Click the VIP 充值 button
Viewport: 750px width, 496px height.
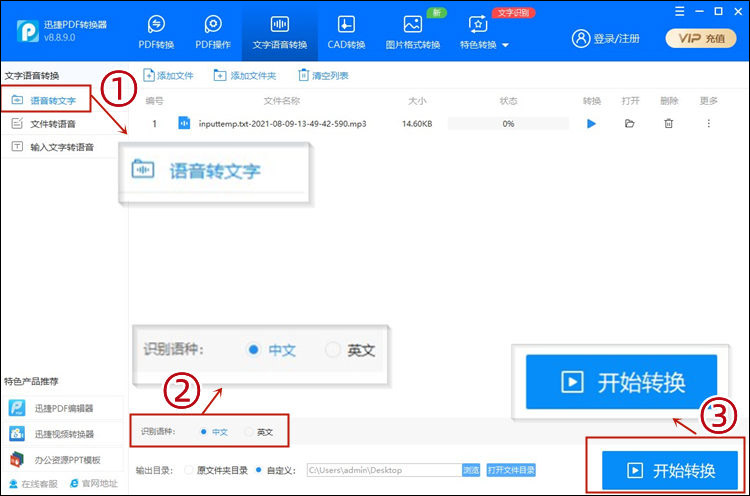click(701, 38)
